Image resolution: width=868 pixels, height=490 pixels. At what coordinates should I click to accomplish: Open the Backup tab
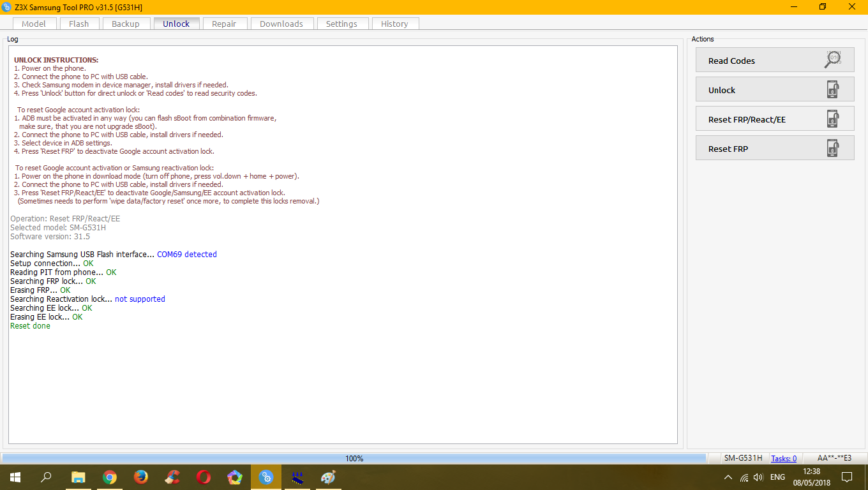pos(126,24)
